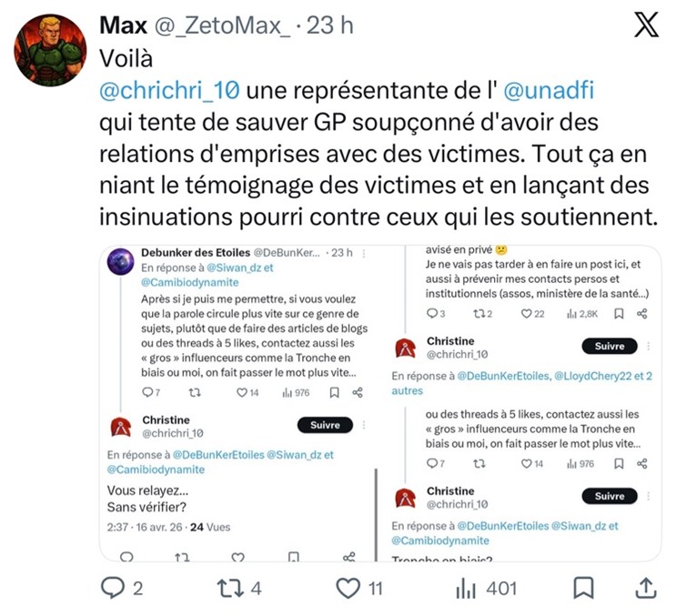Share Max's tweet via upload icon
This screenshot has width=676, height=616.
click(646, 588)
